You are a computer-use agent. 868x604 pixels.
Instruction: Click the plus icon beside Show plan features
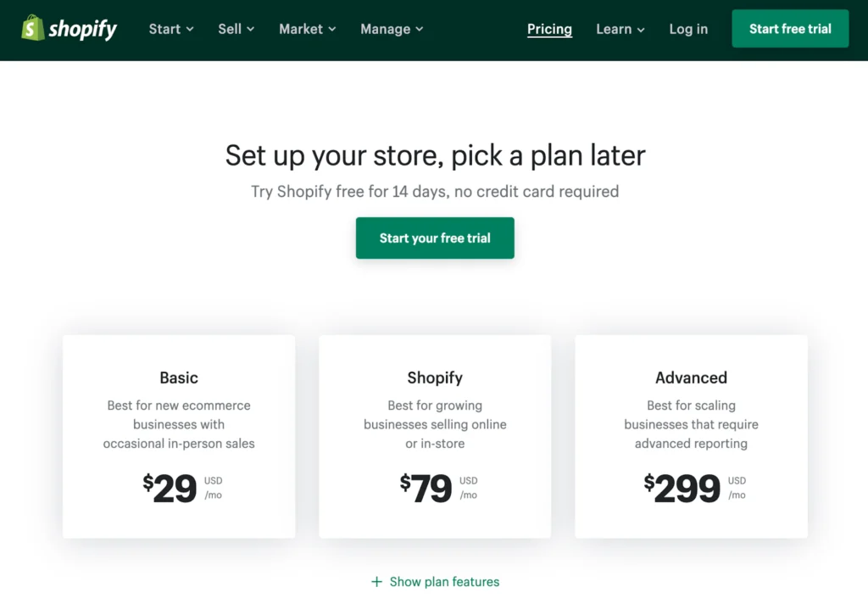coord(375,582)
